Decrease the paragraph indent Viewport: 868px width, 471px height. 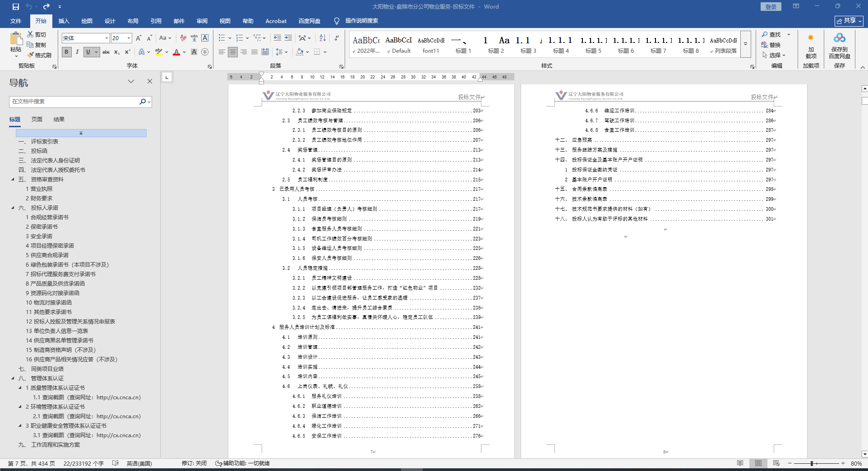click(x=277, y=38)
